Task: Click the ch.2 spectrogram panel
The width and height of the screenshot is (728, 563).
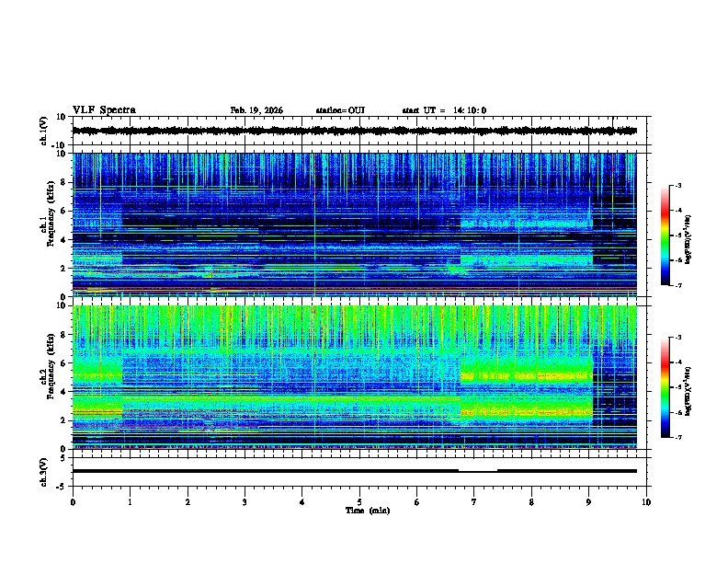Action: coord(355,377)
